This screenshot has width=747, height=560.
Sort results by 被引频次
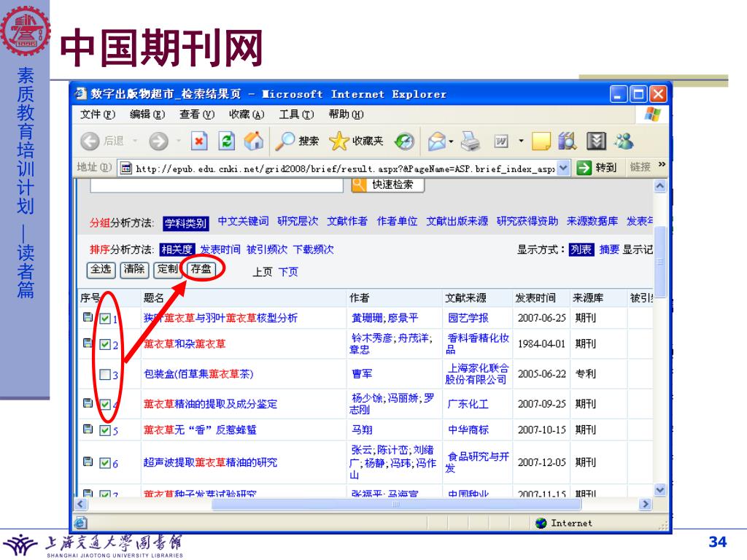[267, 249]
